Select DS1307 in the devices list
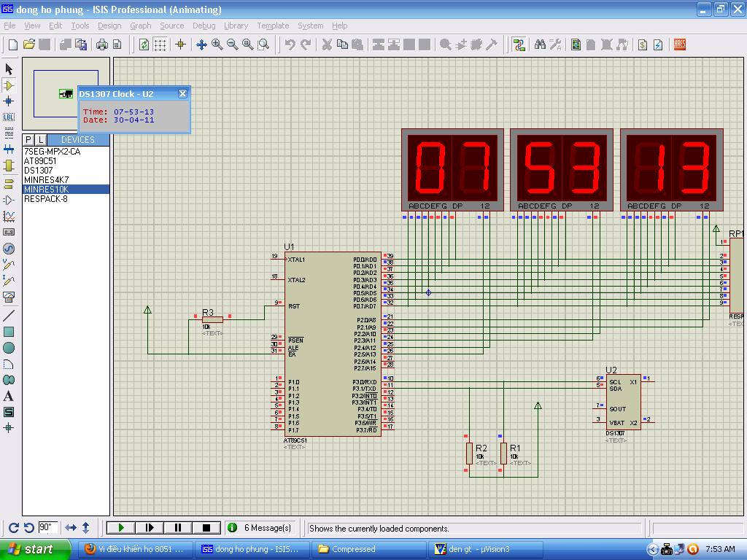747x560 pixels. [x=38, y=170]
